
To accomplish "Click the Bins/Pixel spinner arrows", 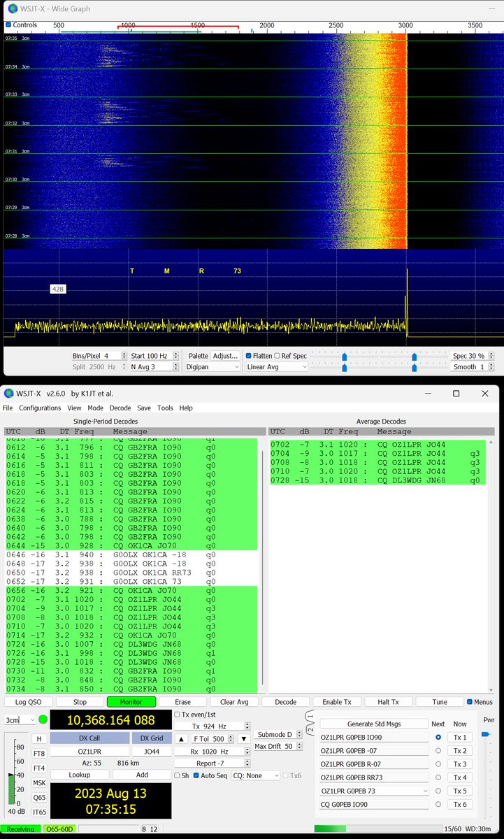I will pos(124,356).
